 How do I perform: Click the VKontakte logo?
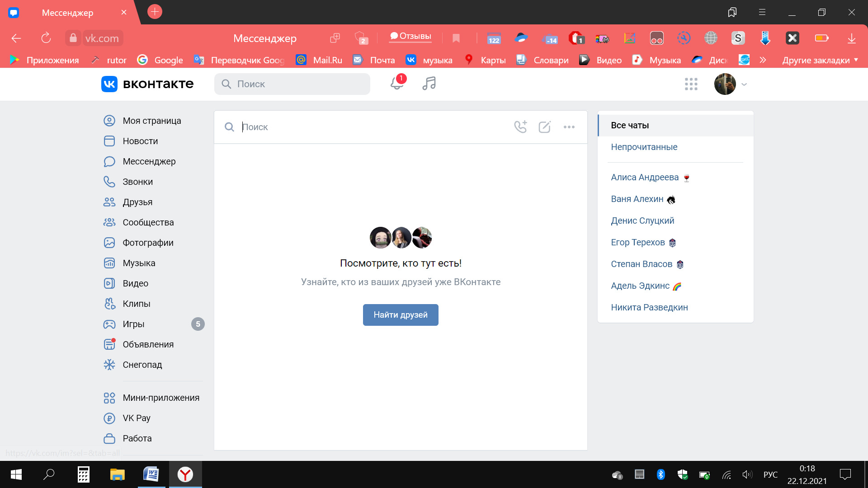[148, 84]
